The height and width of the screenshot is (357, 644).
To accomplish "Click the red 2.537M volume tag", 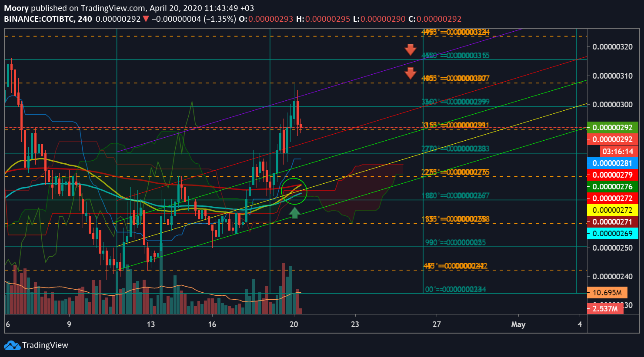I will [605, 309].
